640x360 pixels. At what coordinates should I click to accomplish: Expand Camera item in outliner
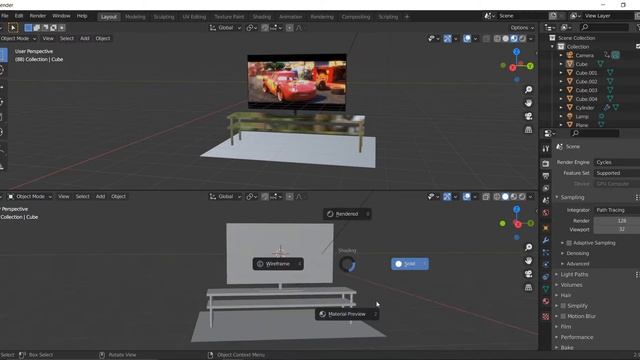click(x=561, y=55)
